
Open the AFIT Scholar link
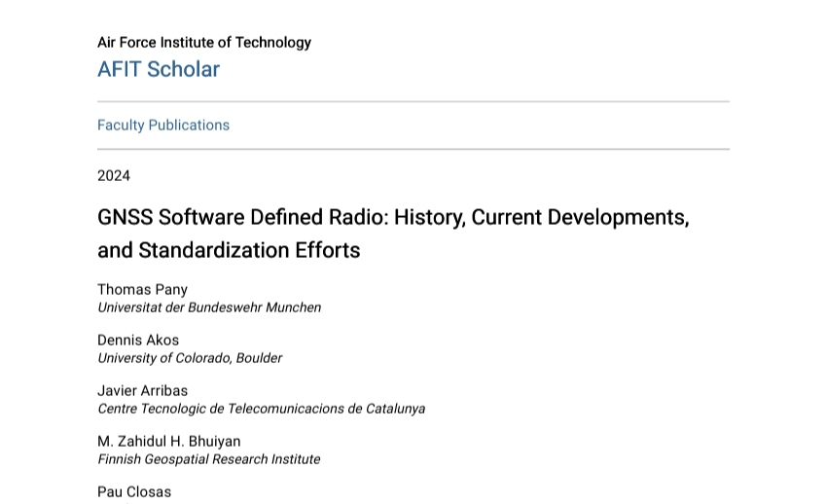point(159,69)
